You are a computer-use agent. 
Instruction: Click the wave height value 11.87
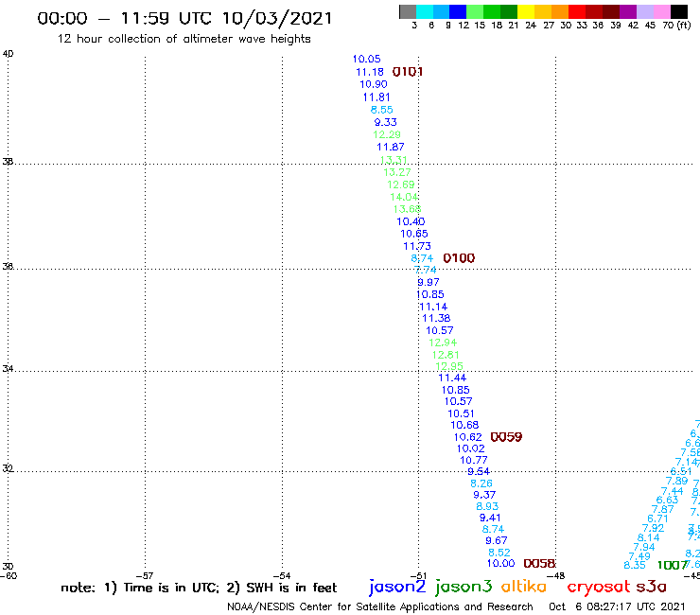coord(391,147)
